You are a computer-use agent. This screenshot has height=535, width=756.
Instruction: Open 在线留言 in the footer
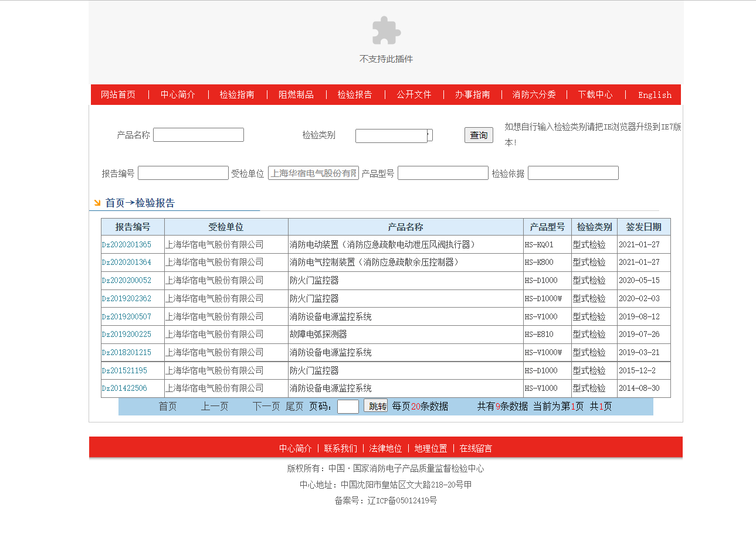coord(476,448)
